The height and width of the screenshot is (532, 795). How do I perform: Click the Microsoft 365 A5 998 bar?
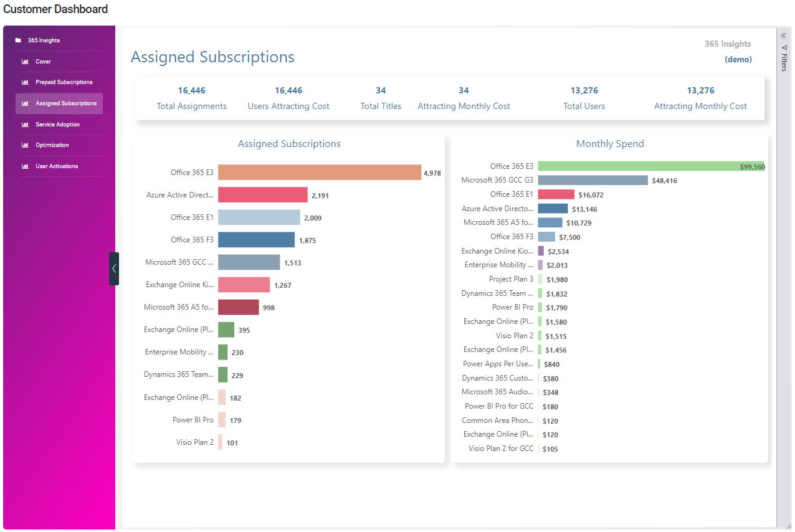pos(239,307)
